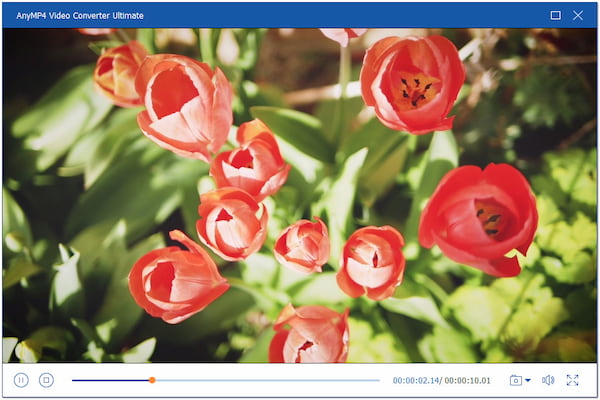Viewport: 600px width, 400px height.
Task: Take a snapshot with the camera icon
Action: point(516,380)
